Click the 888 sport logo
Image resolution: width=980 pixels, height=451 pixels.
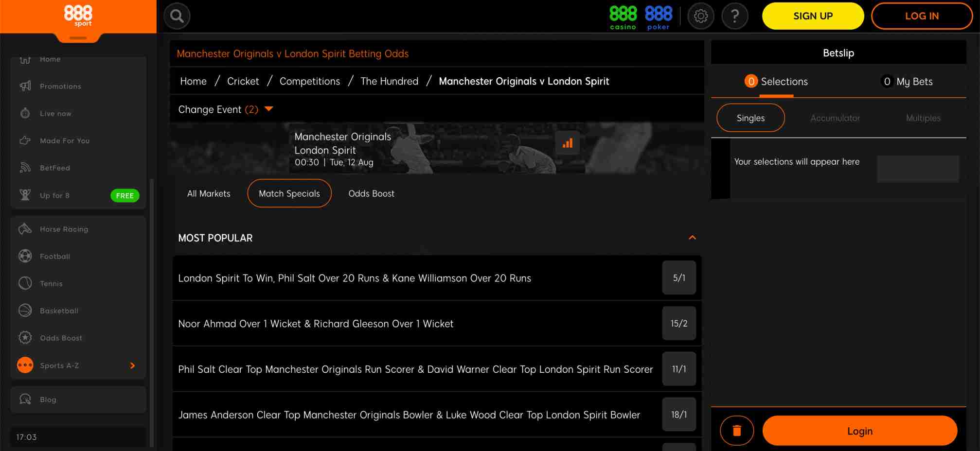78,16
